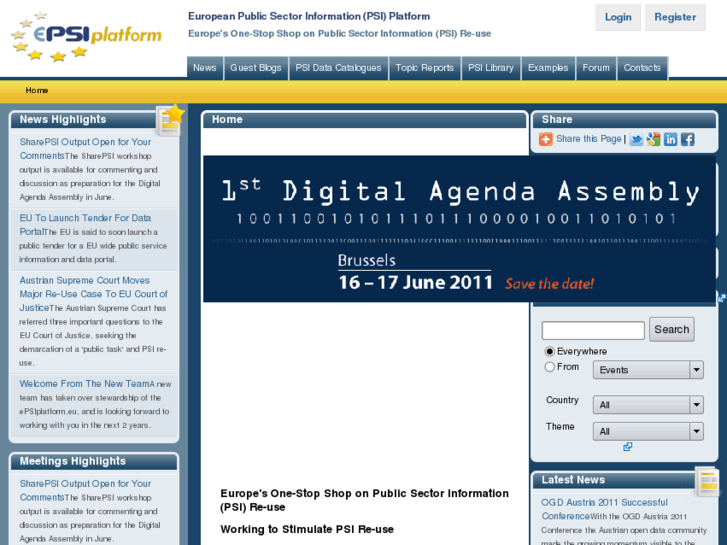Click the orange Share this Page plus icon

[x=546, y=139]
